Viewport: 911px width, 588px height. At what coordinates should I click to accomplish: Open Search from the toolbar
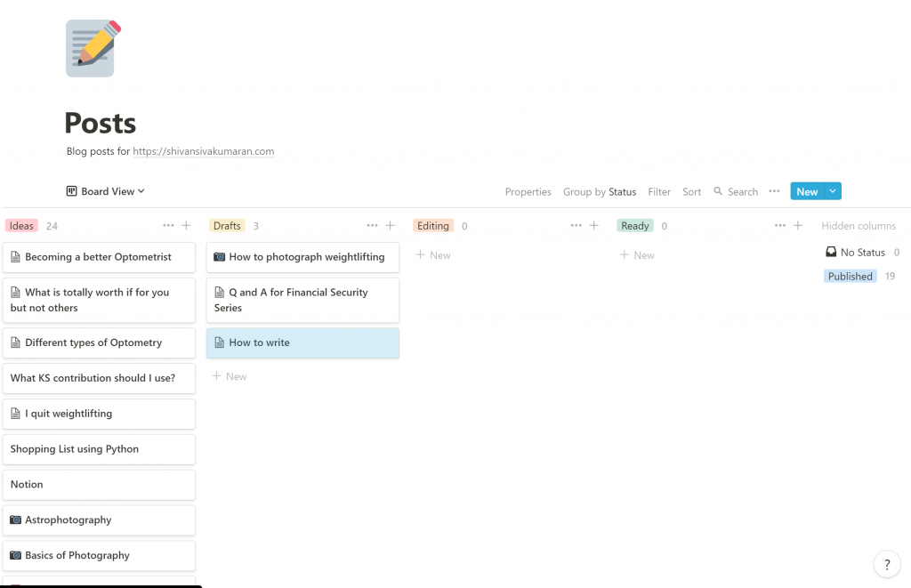point(736,191)
